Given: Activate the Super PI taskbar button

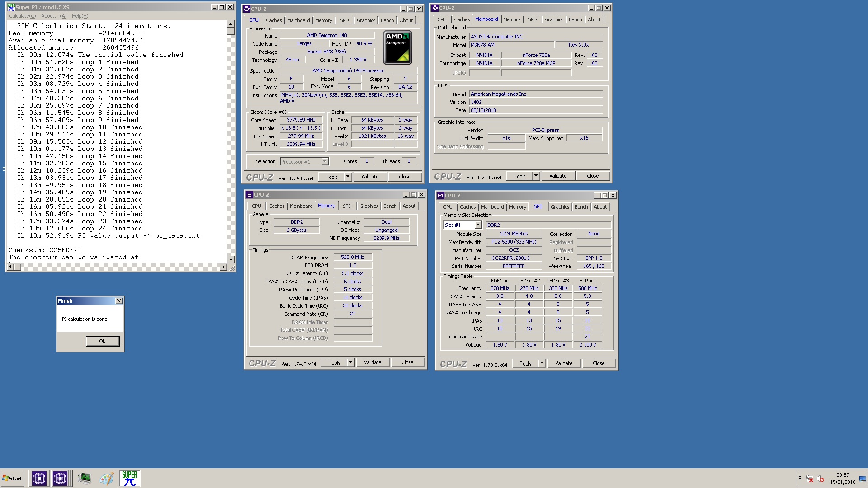Looking at the screenshot, I should pyautogui.click(x=130, y=478).
